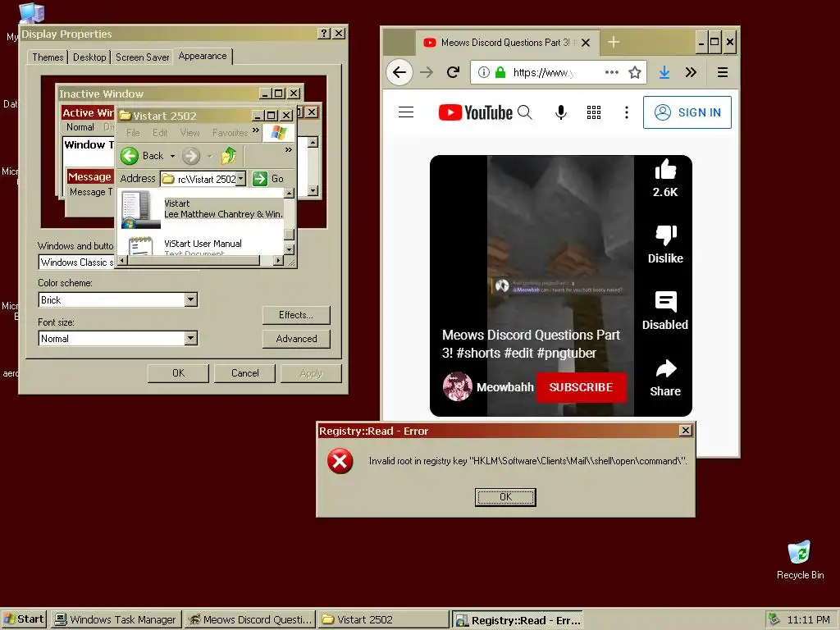Click the green padlock security icon
Viewport: 840px width, 630px height.
click(x=500, y=72)
